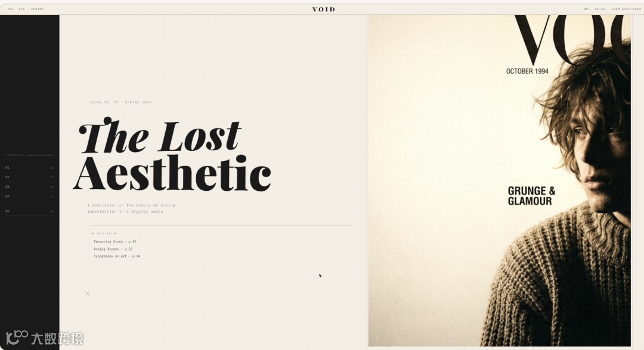The image size is (644, 350).
Task: Click the small X close icon
Action: coord(87,293)
